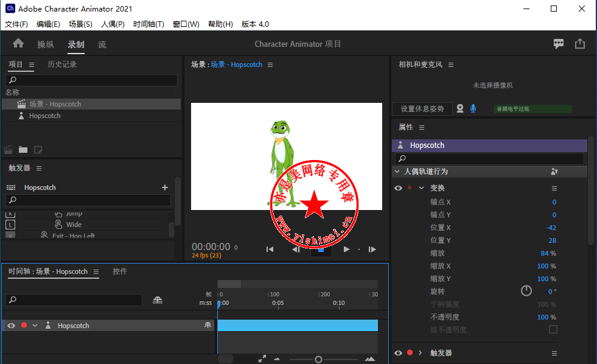Screen dimensions: 597x364
Task: Go to the Home screen icon
Action: click(18, 44)
